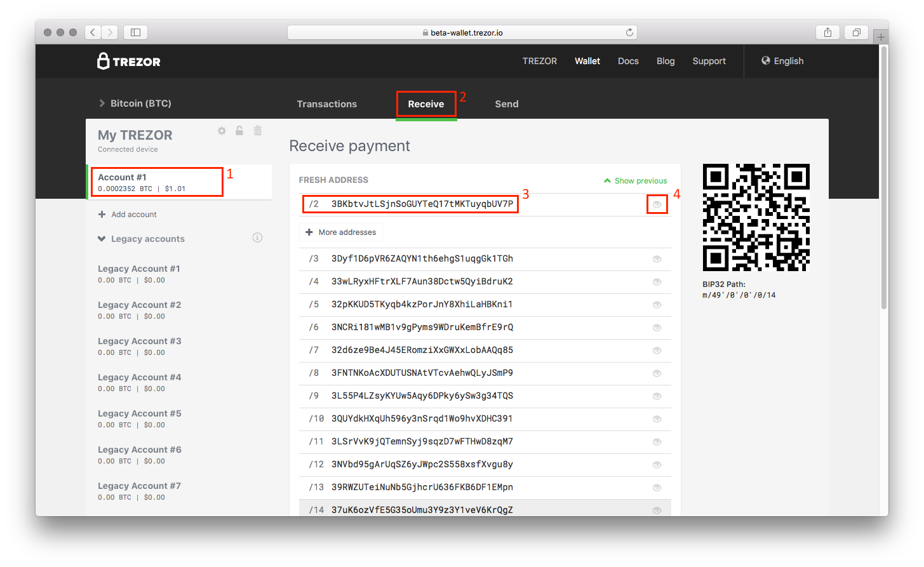924x567 pixels.
Task: Click the TREZOR logo in header
Action: click(128, 61)
